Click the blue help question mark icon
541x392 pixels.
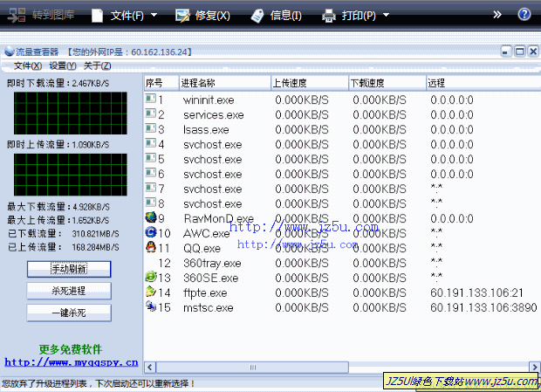pyautogui.click(x=524, y=15)
